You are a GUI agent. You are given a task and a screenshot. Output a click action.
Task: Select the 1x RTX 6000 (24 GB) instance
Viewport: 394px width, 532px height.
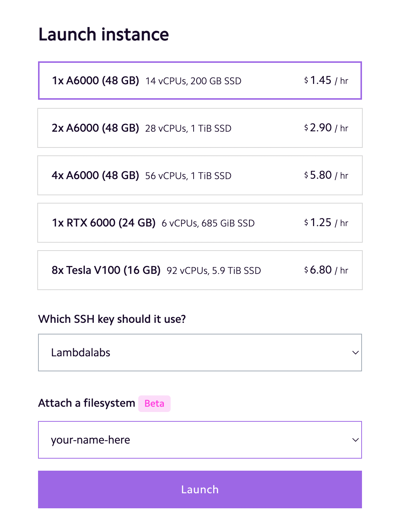(x=200, y=223)
